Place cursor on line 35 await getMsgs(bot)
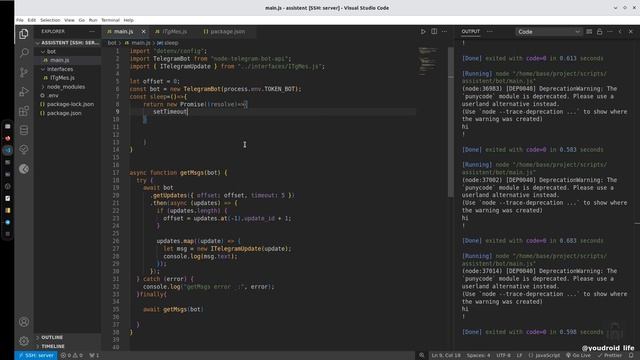This screenshot has height=360, width=640. (x=173, y=309)
